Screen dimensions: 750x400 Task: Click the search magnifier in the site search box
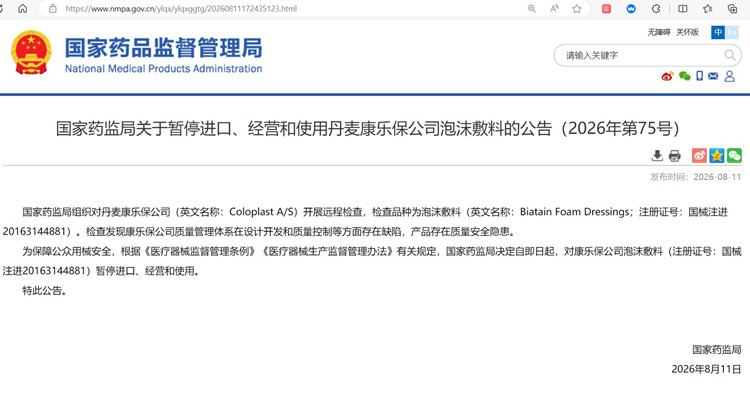[730, 56]
